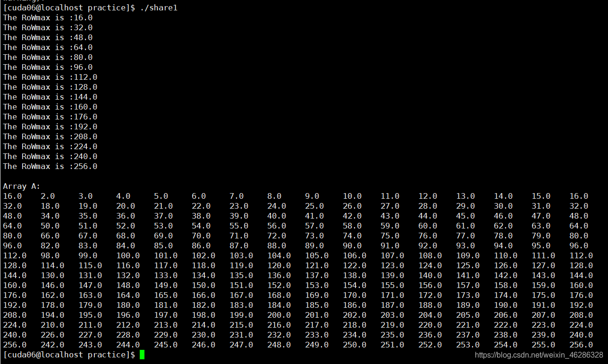Select array value '213.0'
Viewport: 608px width, 364px height.
(x=166, y=325)
